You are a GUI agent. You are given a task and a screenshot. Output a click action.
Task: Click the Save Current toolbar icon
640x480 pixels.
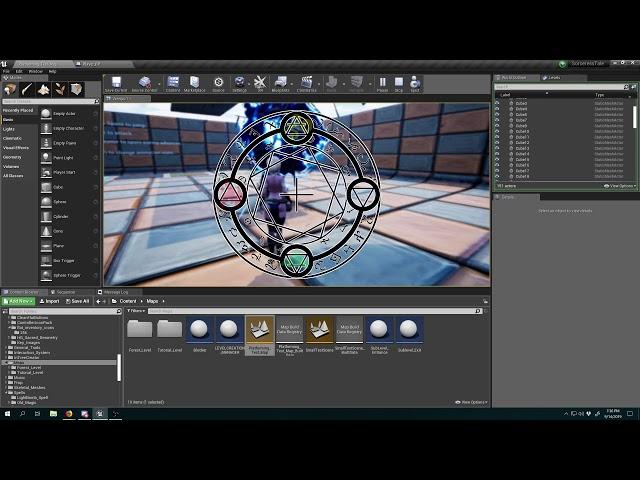[116, 83]
